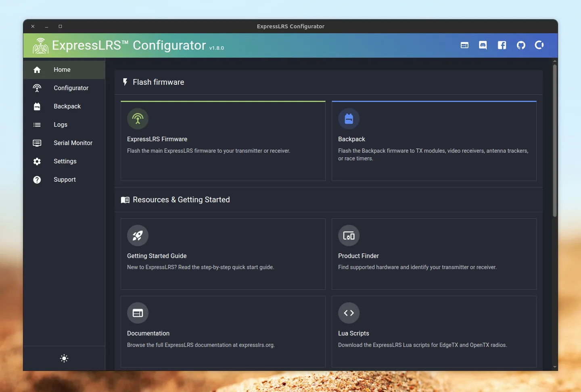Maximize the ExpressLRS Configurator window
The image size is (581, 392).
pos(61,27)
